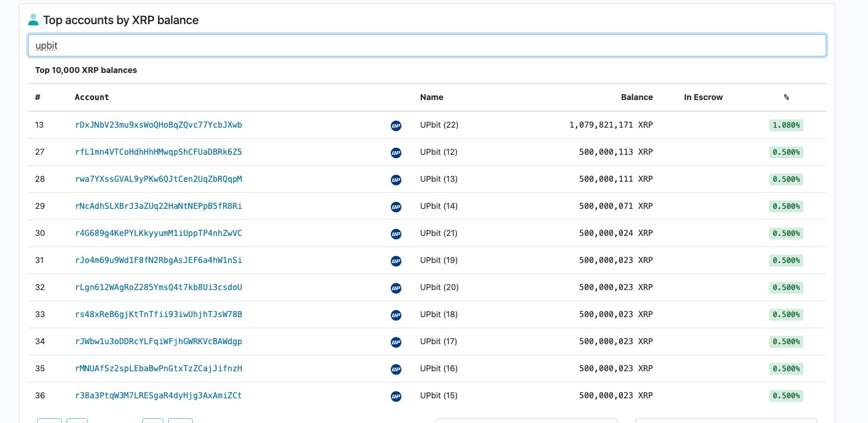This screenshot has width=868, height=423.
Task: Select the name UPbit (19)
Action: (439, 260)
